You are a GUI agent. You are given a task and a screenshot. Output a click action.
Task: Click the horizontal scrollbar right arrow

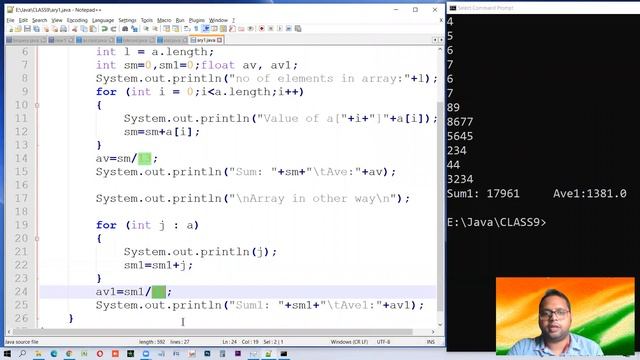coord(433,332)
